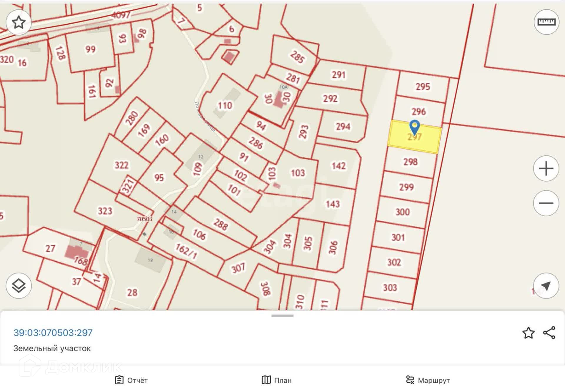Open the Маршрут route tab
565x392 pixels.
[x=428, y=380]
